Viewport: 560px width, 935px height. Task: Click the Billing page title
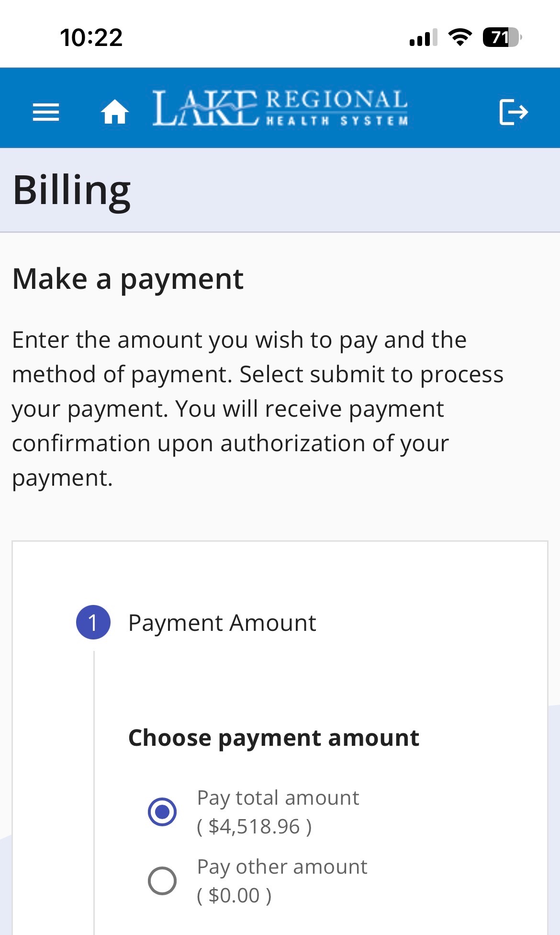[x=72, y=190]
